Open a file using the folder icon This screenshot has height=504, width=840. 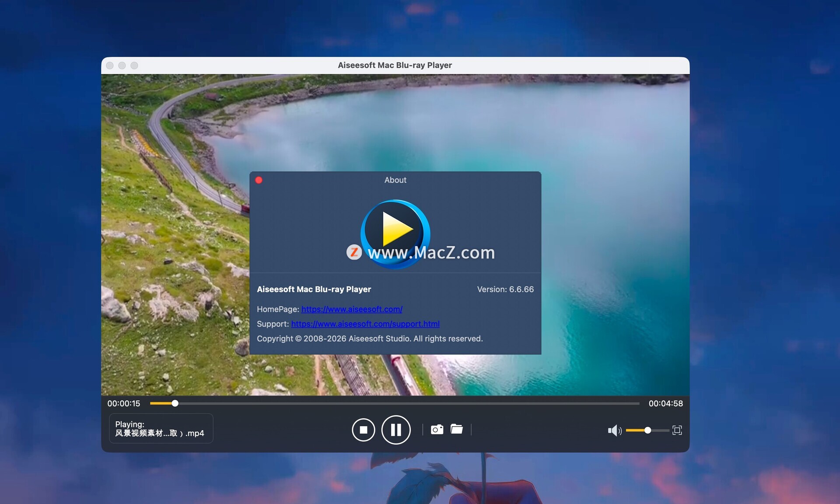457,429
